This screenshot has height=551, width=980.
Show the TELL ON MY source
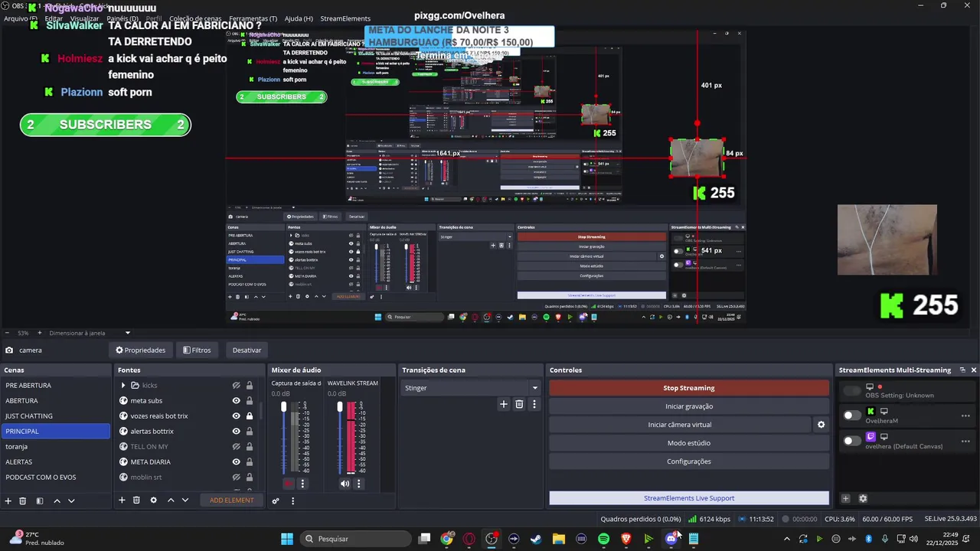[237, 446]
